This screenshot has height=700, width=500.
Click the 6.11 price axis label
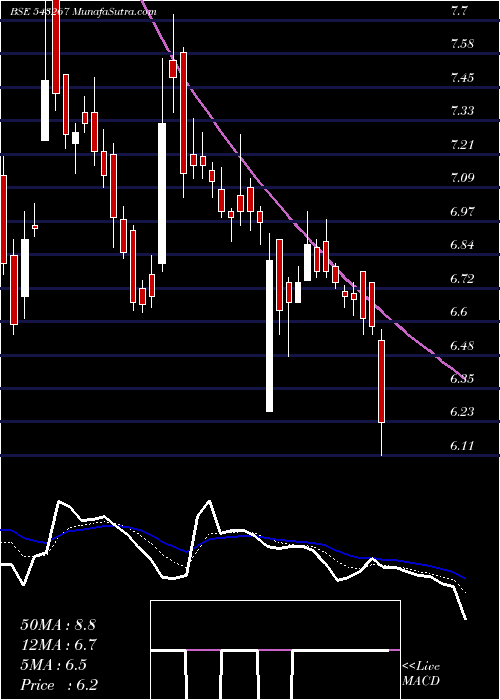(x=462, y=446)
